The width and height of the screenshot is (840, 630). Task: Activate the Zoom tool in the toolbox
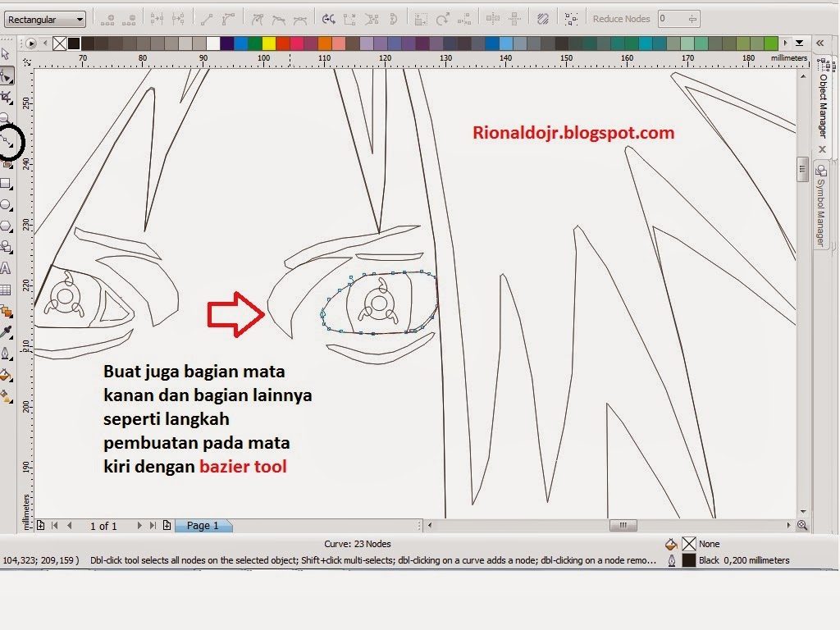(x=6, y=117)
